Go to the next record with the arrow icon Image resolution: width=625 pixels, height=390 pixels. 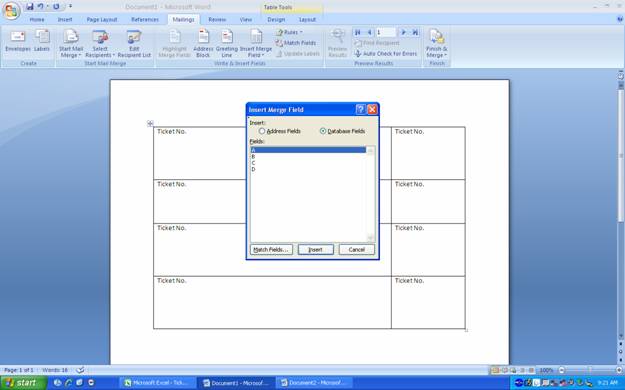403,32
